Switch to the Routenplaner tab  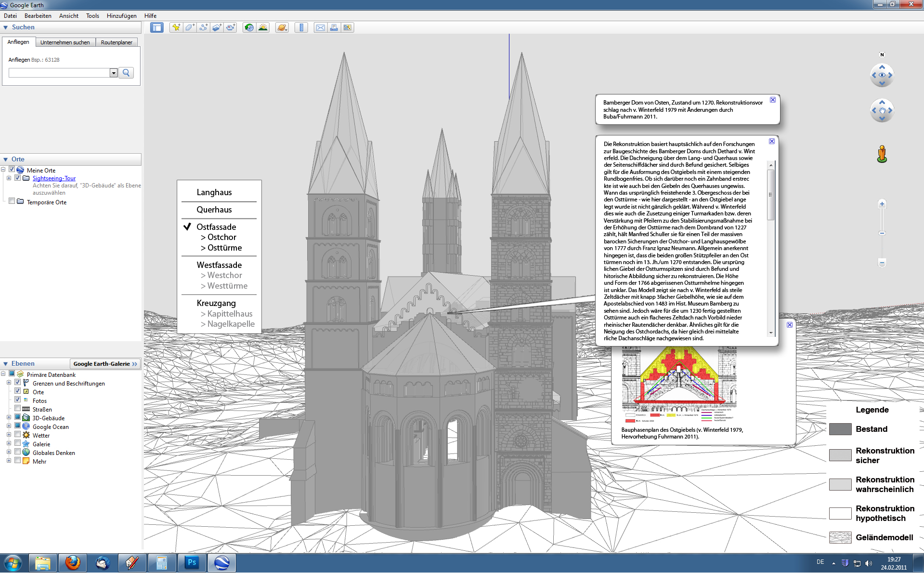117,42
